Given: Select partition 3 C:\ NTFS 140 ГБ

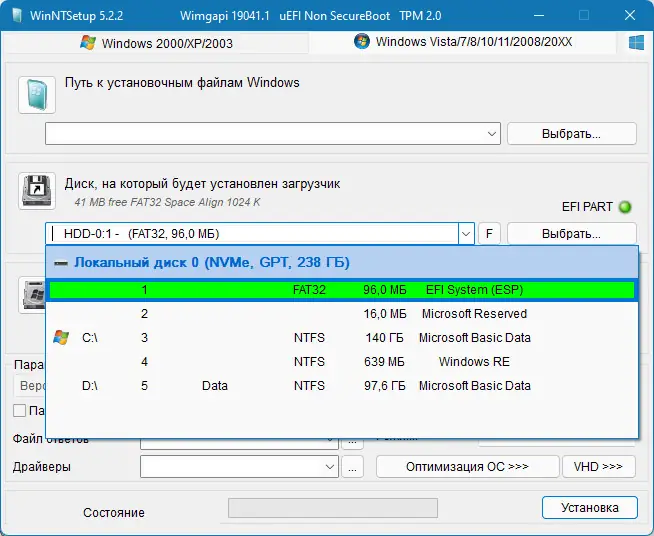Looking at the screenshot, I should click(342, 337).
